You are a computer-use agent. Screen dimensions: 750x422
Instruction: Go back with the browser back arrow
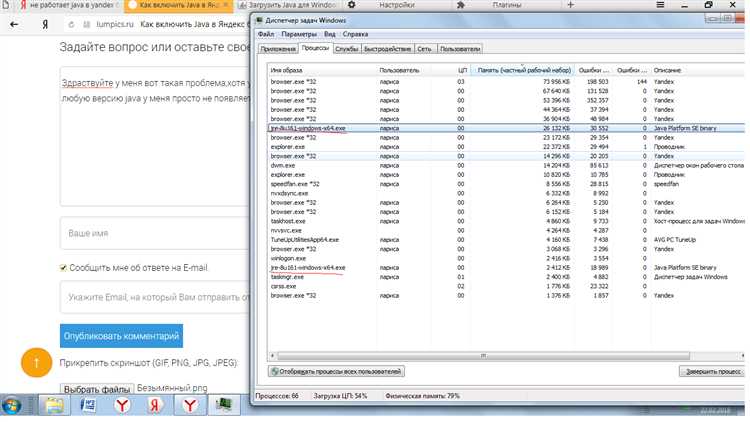coord(14,24)
